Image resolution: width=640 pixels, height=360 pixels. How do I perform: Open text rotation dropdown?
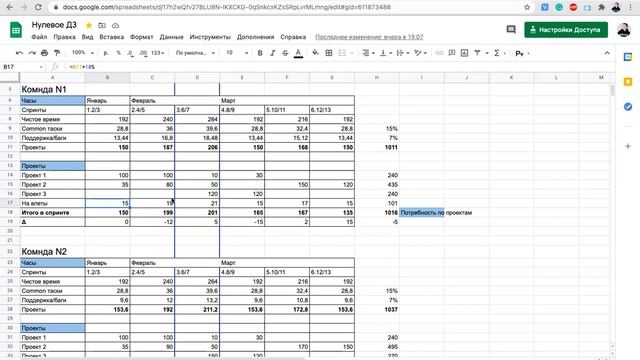pyautogui.click(x=420, y=53)
